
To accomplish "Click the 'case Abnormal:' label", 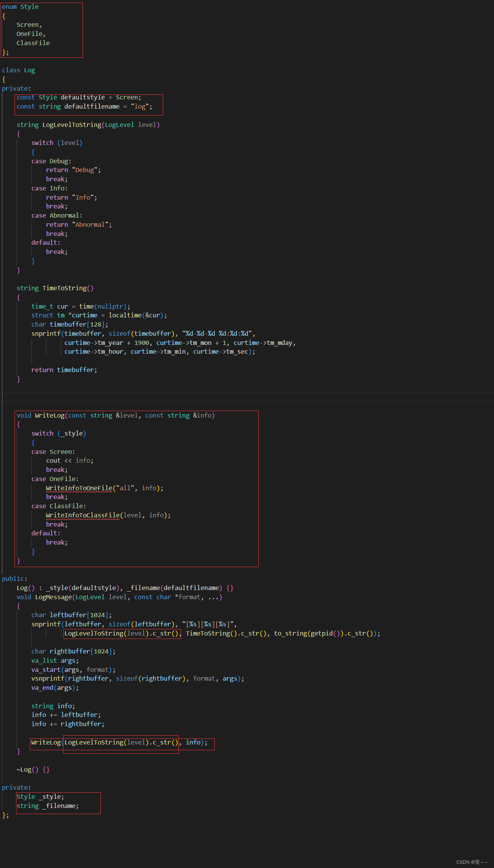I will [57, 216].
